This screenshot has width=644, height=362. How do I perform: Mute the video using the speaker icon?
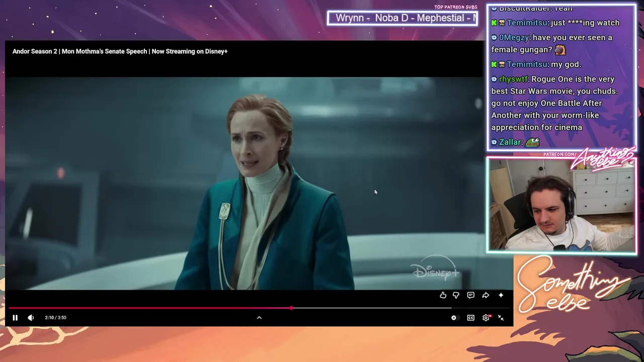(x=31, y=317)
